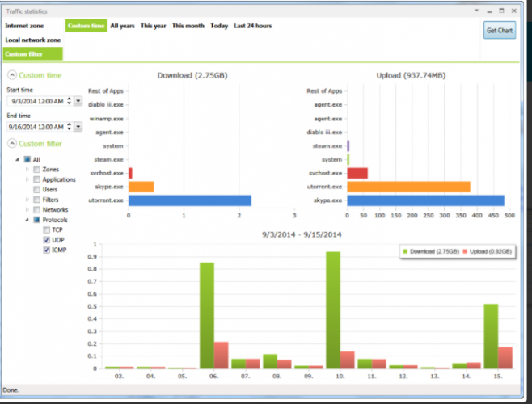
Task: Check the Zones checkbox
Action: pos(37,169)
